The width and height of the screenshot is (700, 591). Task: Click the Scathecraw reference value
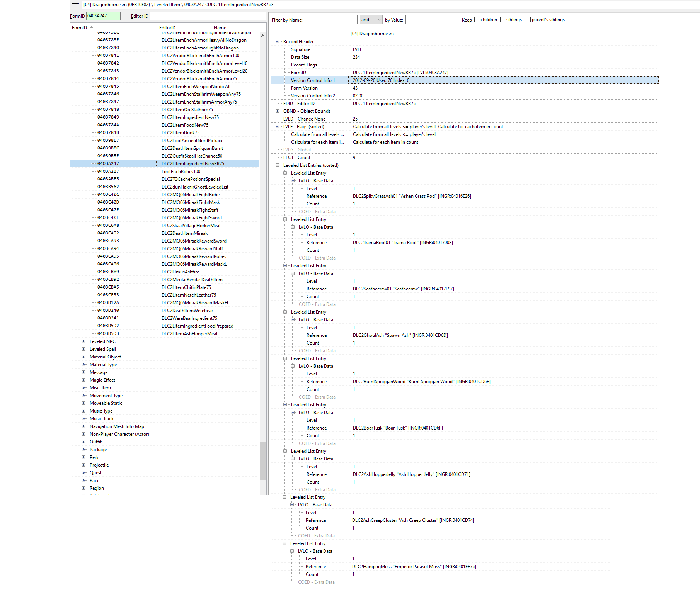[403, 289]
